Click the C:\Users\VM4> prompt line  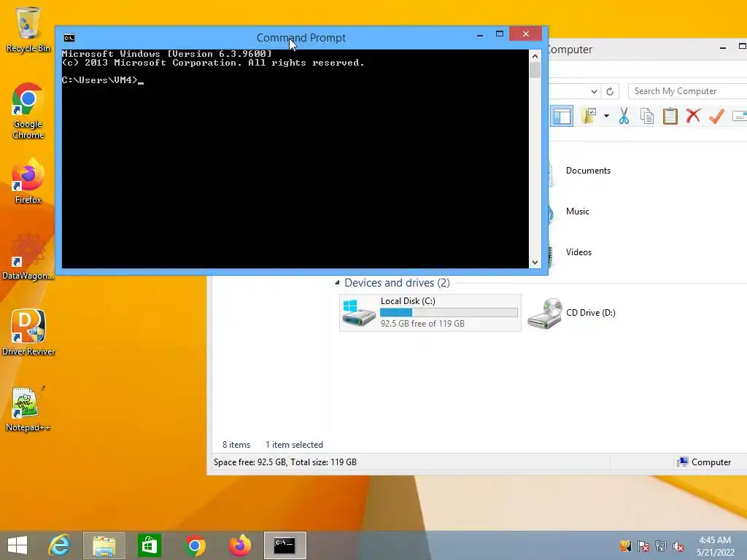click(x=103, y=80)
